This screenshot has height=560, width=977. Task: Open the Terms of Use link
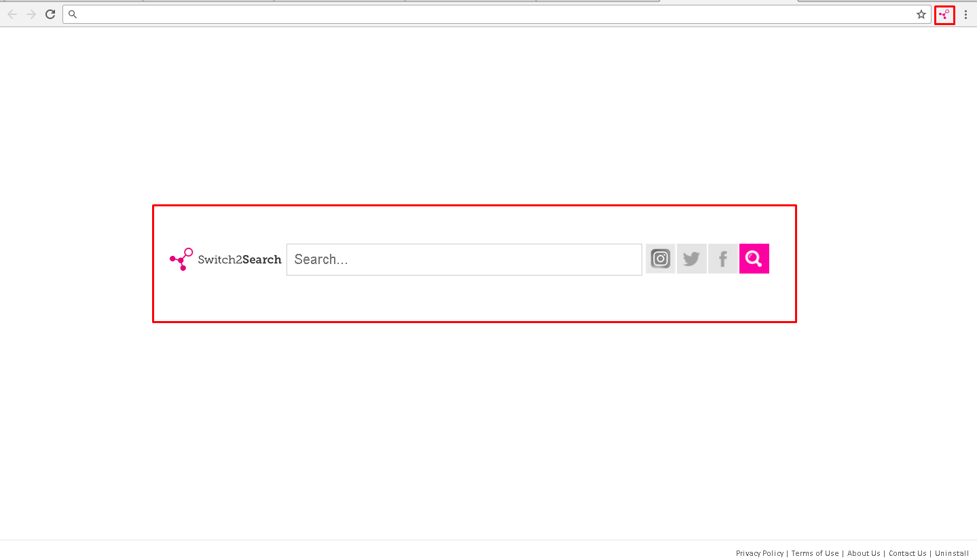pyautogui.click(x=815, y=553)
